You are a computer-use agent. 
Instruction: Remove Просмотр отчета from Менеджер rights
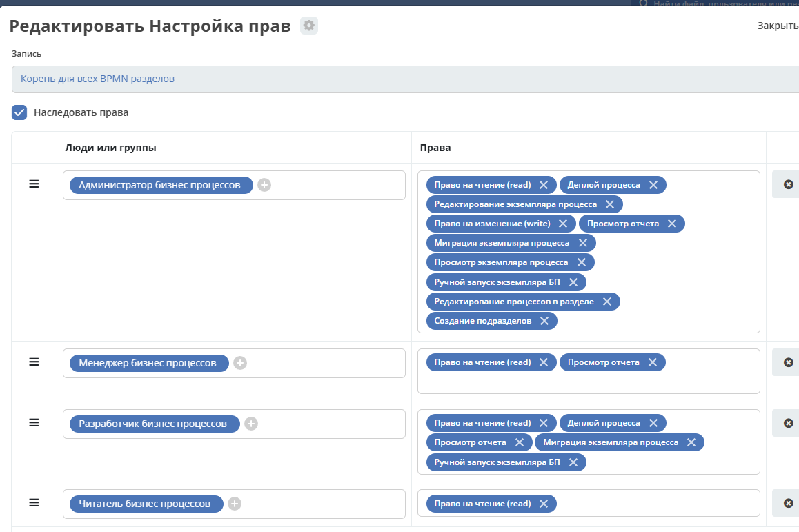652,362
